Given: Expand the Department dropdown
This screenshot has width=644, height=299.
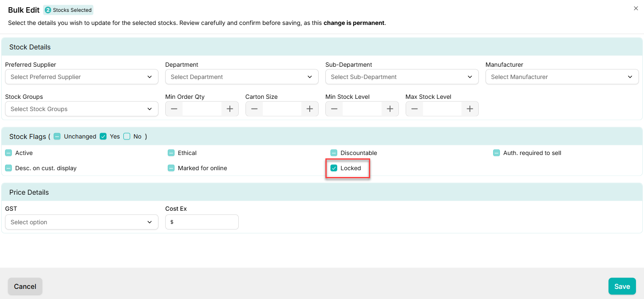Looking at the screenshot, I should (x=242, y=77).
